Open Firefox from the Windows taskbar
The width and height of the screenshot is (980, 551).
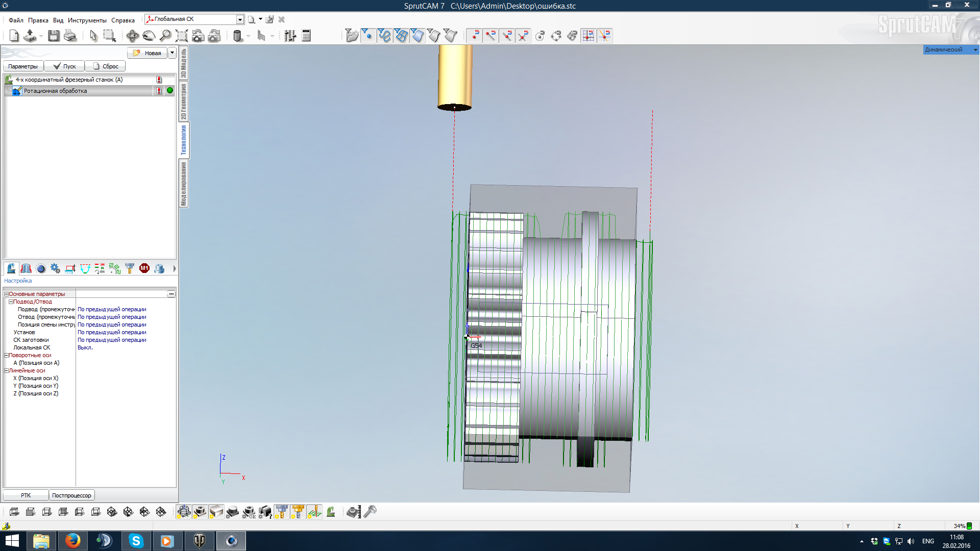[x=72, y=541]
